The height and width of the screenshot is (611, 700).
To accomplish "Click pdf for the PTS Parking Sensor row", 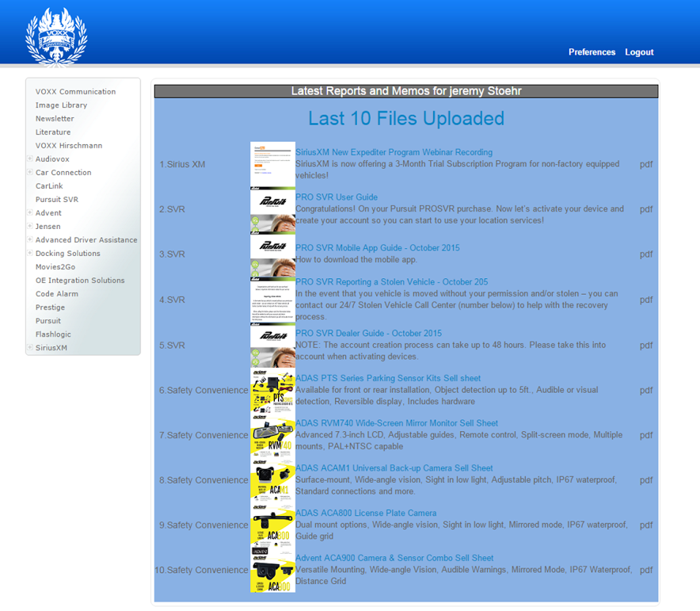I will [646, 391].
